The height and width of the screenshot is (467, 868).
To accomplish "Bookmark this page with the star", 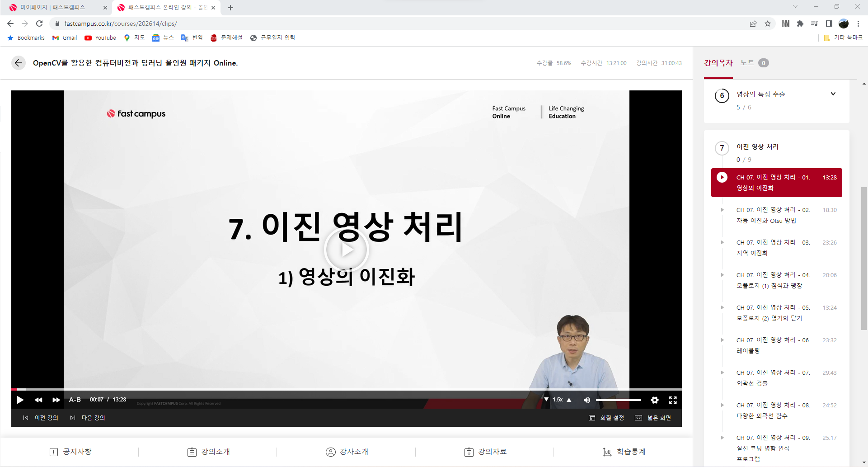I will click(768, 24).
